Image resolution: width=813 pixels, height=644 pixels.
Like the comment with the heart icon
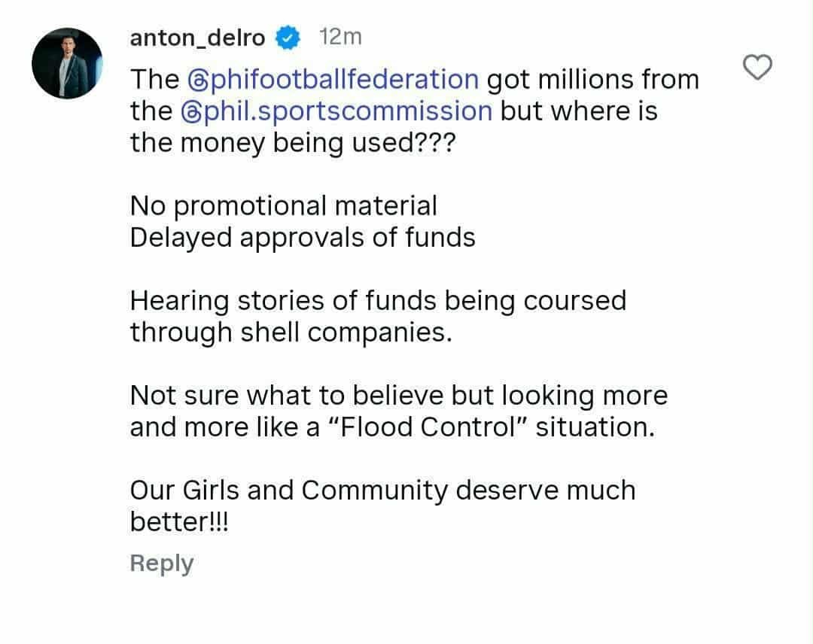(x=757, y=68)
